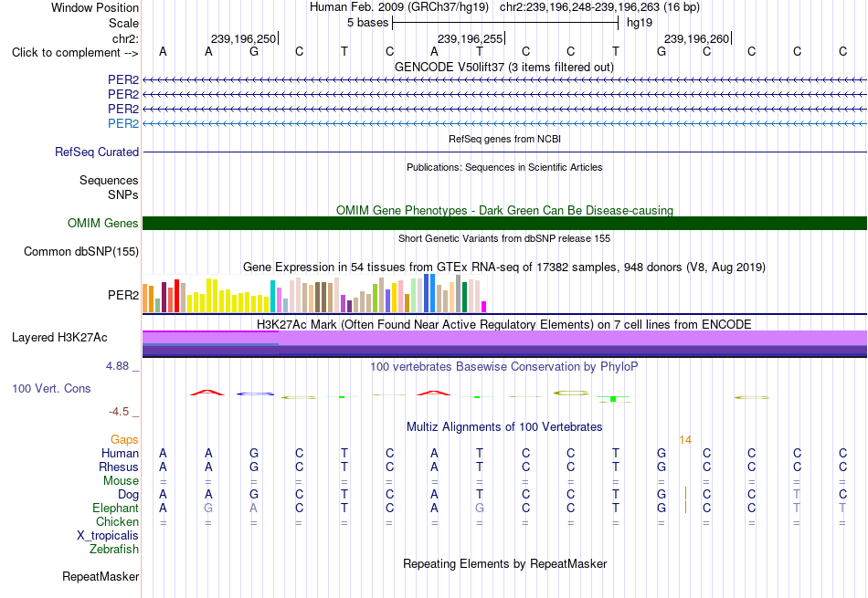Click the orange Gaps label
The width and height of the screenshot is (868, 598).
(x=124, y=439)
